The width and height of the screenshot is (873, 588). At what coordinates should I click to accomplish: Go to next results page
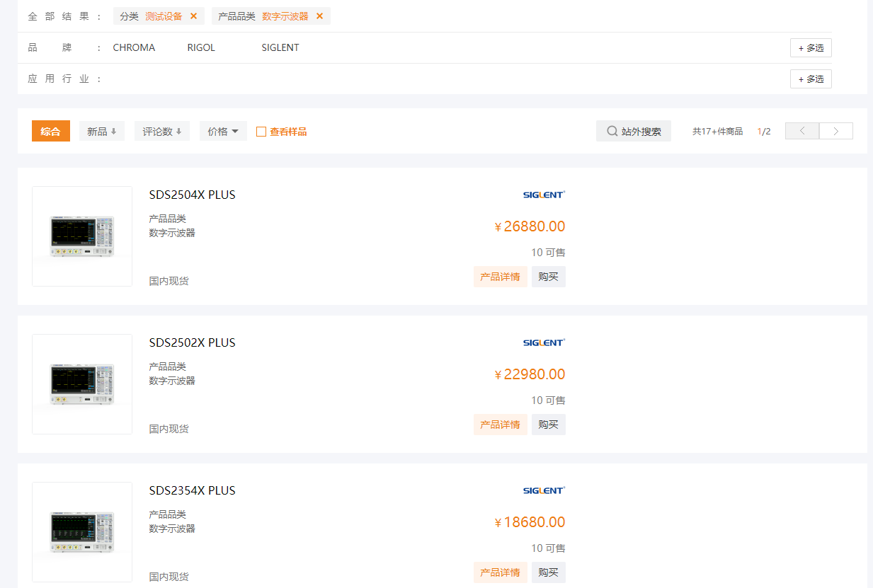click(836, 131)
